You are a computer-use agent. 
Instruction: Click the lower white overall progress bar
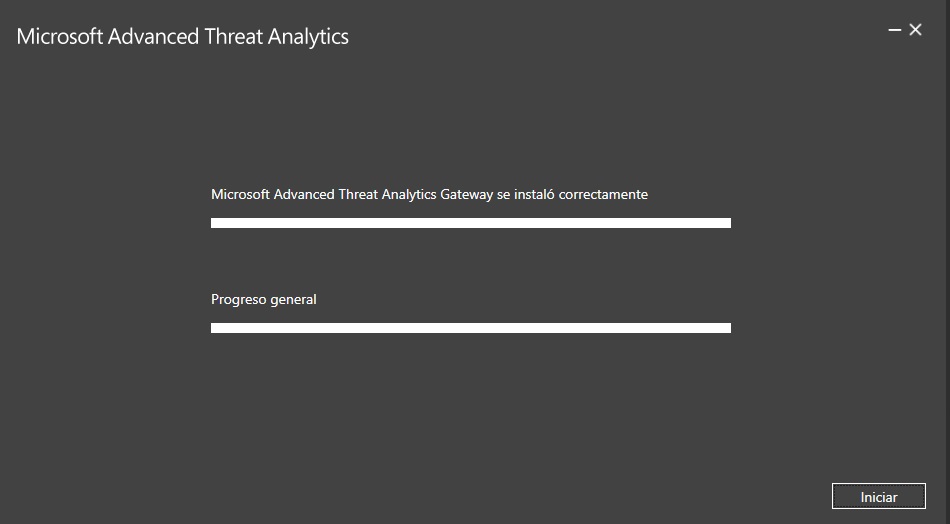470,328
